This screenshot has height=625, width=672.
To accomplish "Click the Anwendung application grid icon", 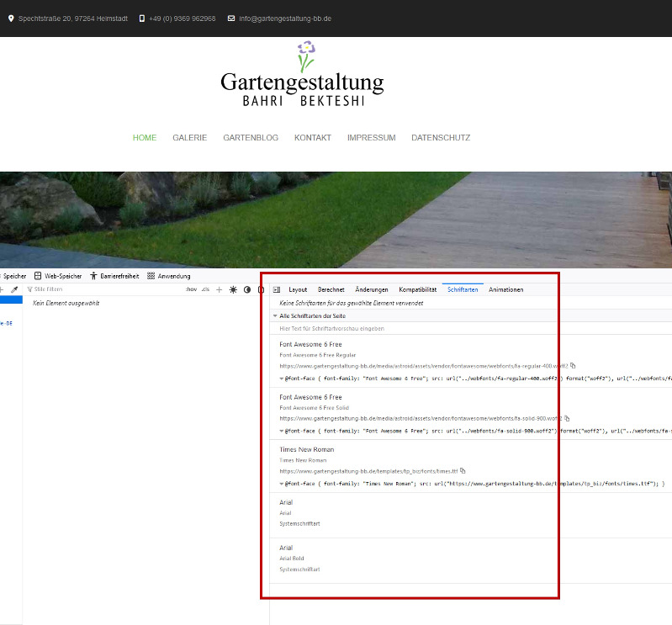I will pos(151,276).
